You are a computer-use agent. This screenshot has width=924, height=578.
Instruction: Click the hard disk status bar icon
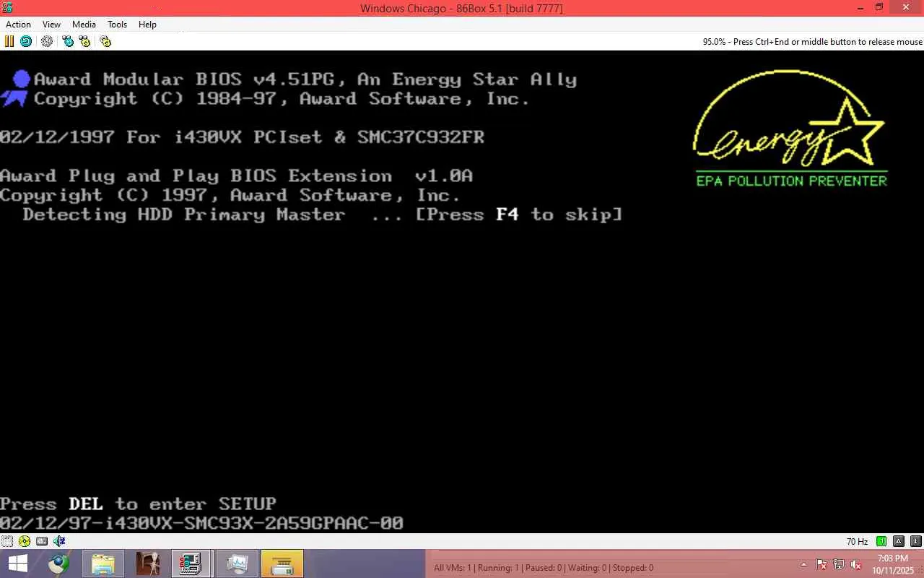coord(42,541)
